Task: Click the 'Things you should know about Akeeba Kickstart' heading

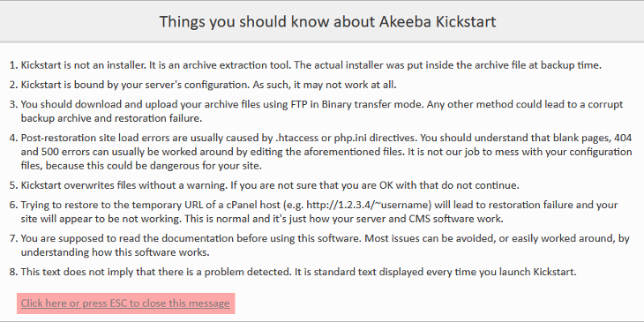Action: tap(328, 21)
